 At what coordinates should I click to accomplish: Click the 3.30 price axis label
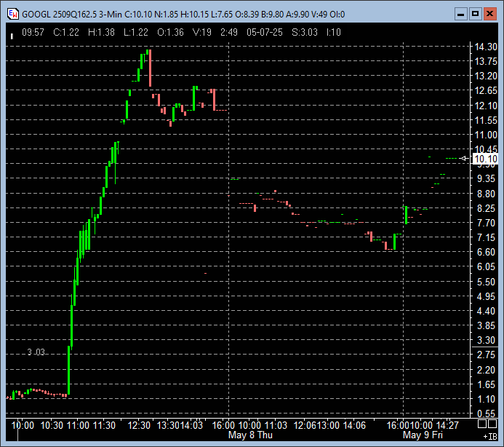coord(486,340)
